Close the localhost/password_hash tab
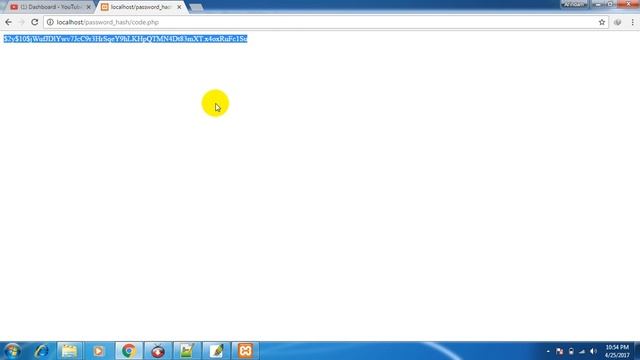 (x=179, y=7)
